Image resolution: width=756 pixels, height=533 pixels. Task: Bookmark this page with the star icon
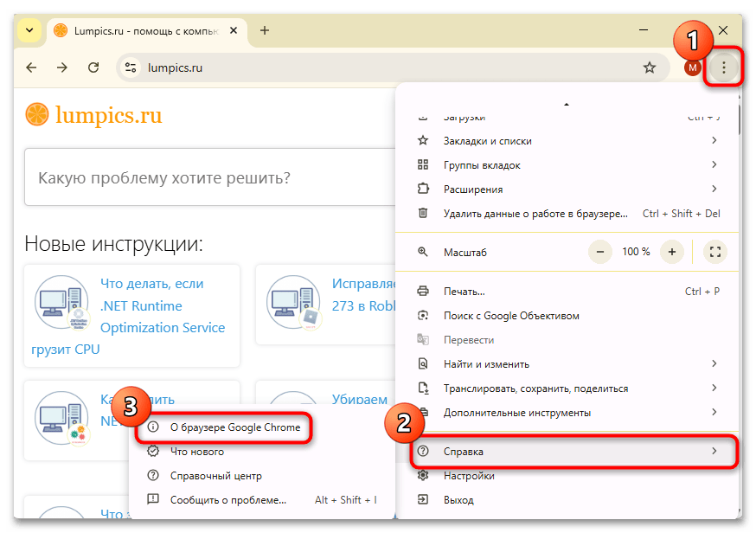[x=650, y=68]
